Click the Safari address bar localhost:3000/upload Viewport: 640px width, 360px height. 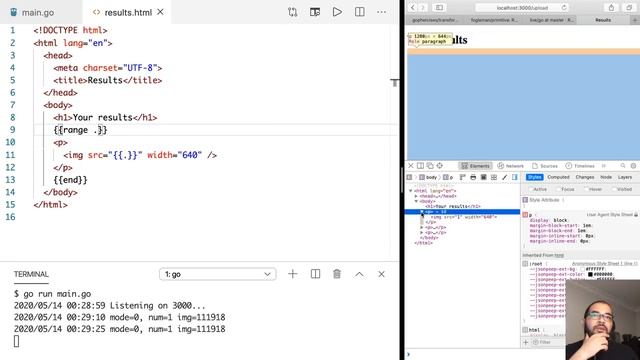(522, 8)
